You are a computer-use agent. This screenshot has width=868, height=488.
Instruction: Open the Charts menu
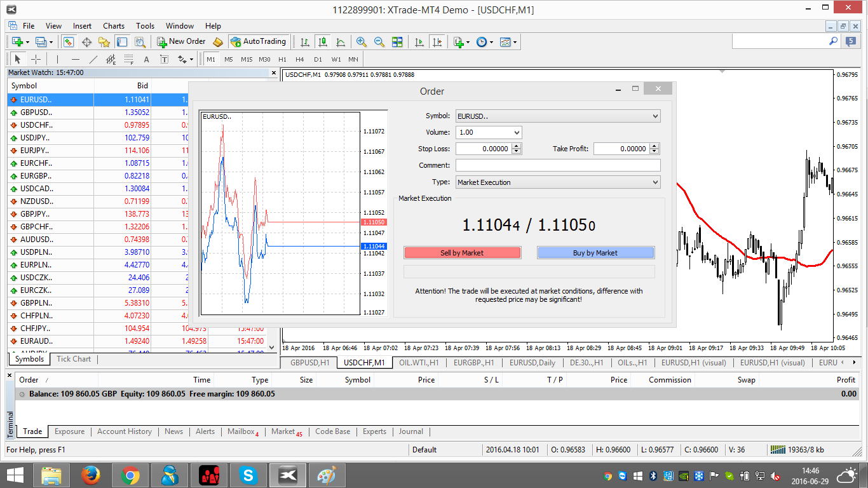click(114, 26)
